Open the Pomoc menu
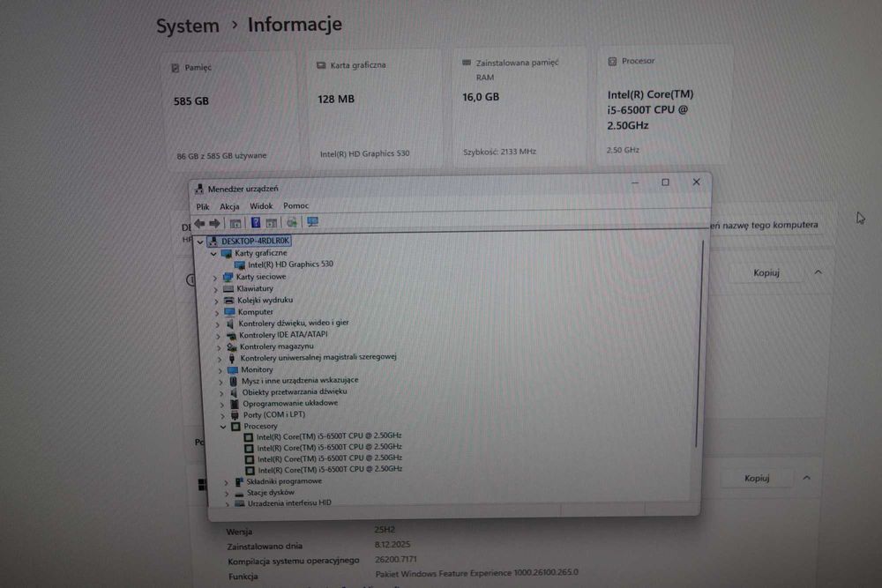Screen dimensions: 882x588 (295, 205)
